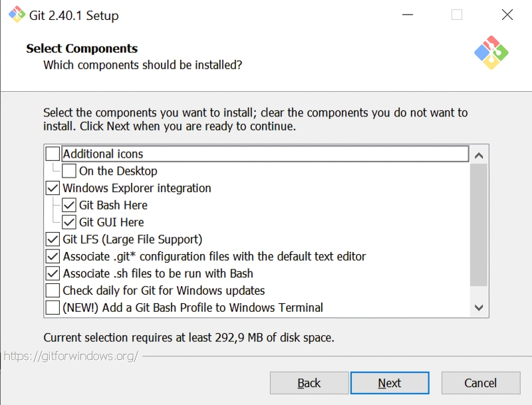Select the Additional icons list label
Screen dimensions: 532x405
pos(103,154)
